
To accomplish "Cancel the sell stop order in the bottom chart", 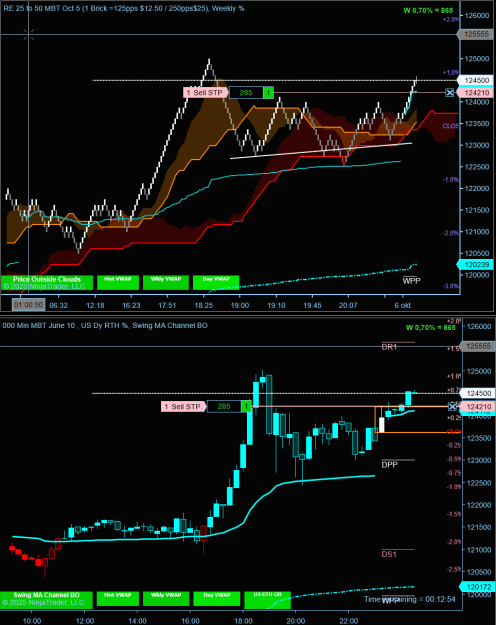I will coord(452,407).
